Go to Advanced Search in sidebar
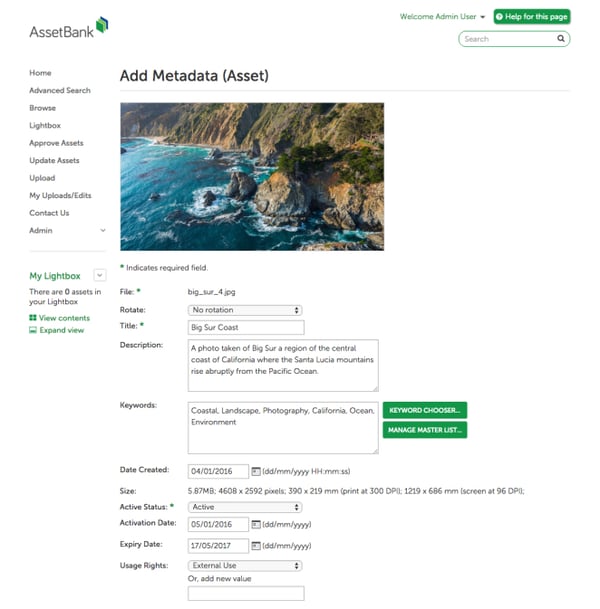This screenshot has height=609, width=600. 60,90
